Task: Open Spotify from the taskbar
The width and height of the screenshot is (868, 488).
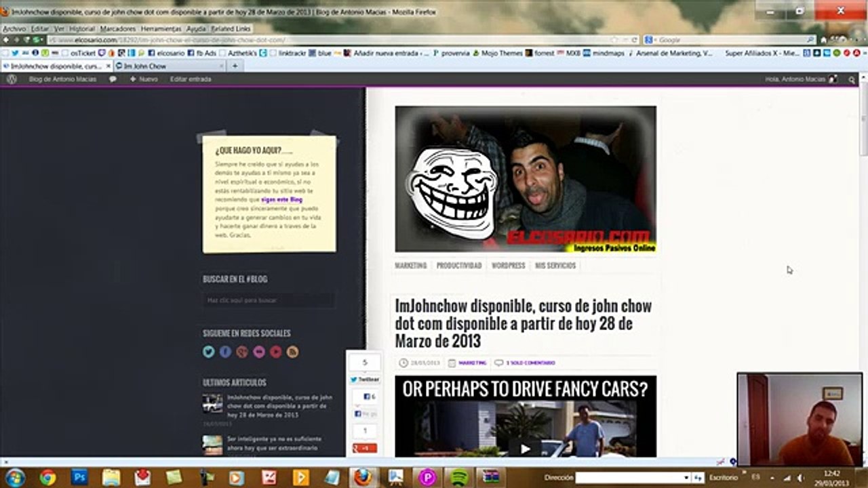Action: tap(459, 477)
